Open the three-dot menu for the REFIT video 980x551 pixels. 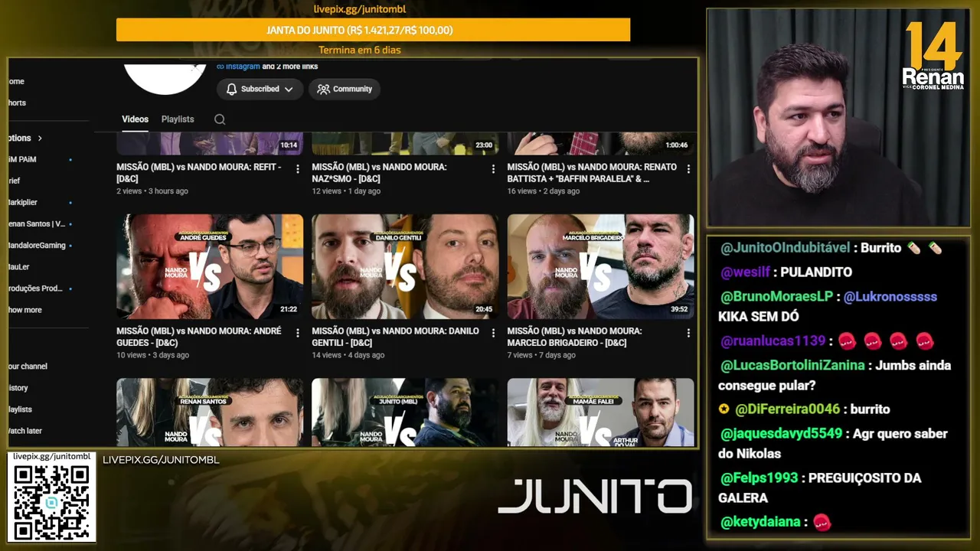click(x=298, y=169)
